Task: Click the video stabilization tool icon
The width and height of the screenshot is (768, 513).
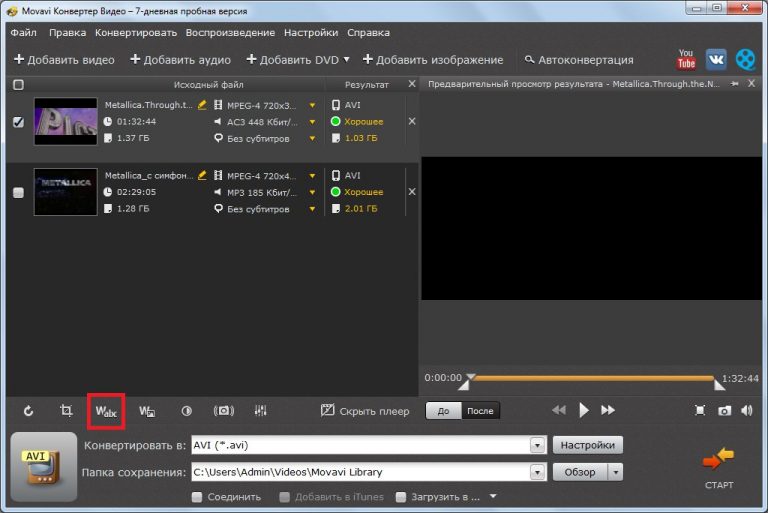Action: [x=224, y=411]
